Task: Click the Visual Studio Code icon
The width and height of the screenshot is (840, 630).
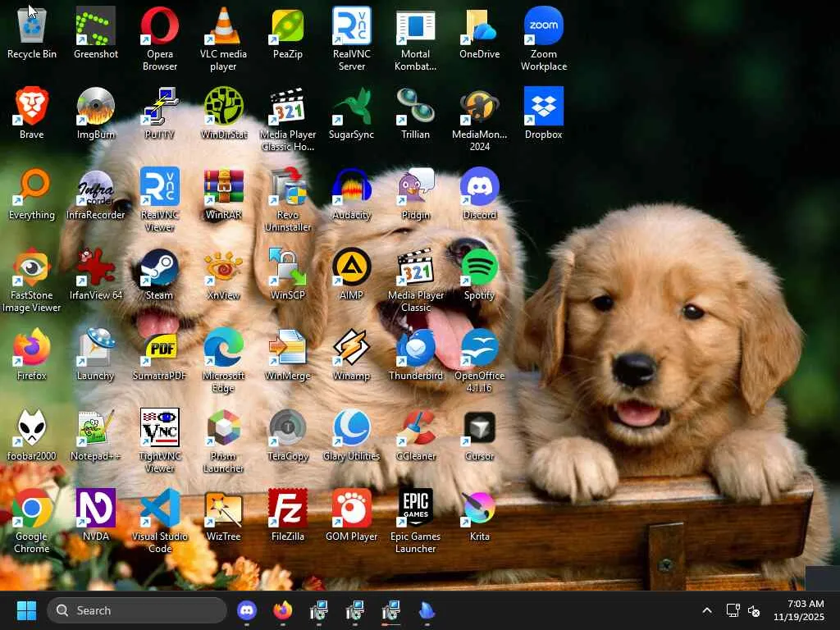Action: (160, 521)
